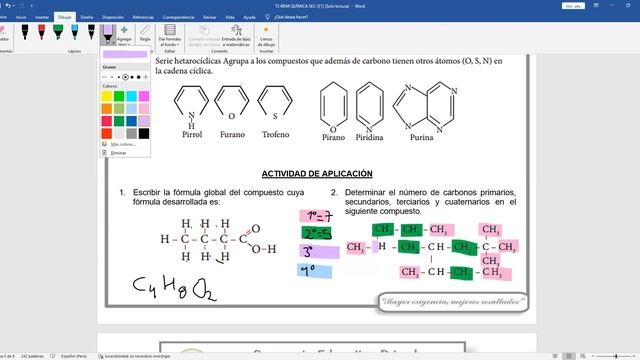Open the Accesibilidad checker status item
Image resolution: width=640 pixels, height=360 pixels.
(x=134, y=356)
